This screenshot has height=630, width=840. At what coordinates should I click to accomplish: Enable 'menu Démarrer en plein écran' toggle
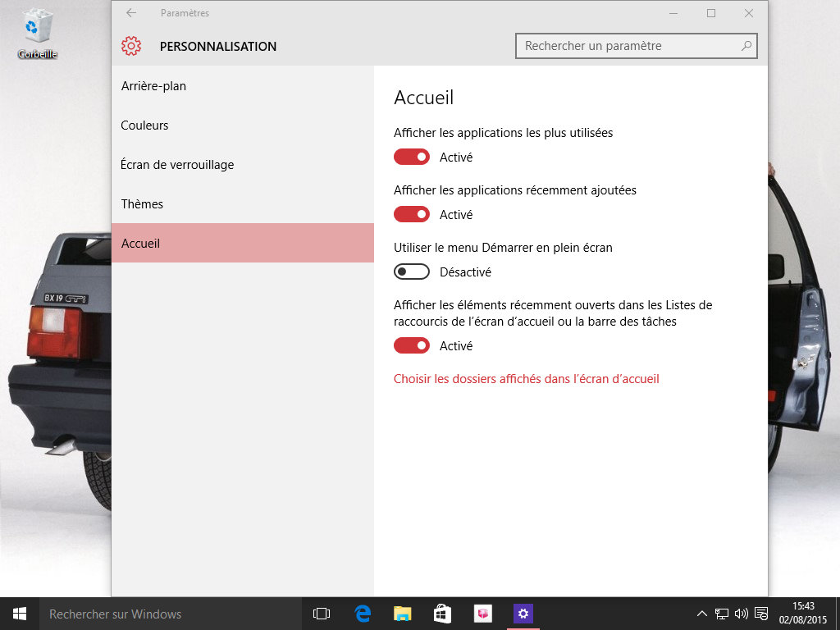point(412,272)
